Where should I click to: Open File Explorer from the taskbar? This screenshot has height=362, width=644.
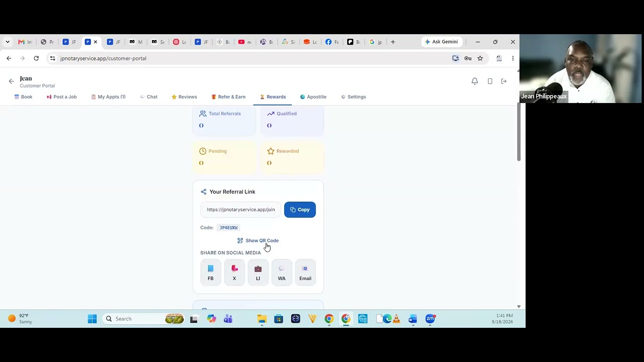click(262, 319)
